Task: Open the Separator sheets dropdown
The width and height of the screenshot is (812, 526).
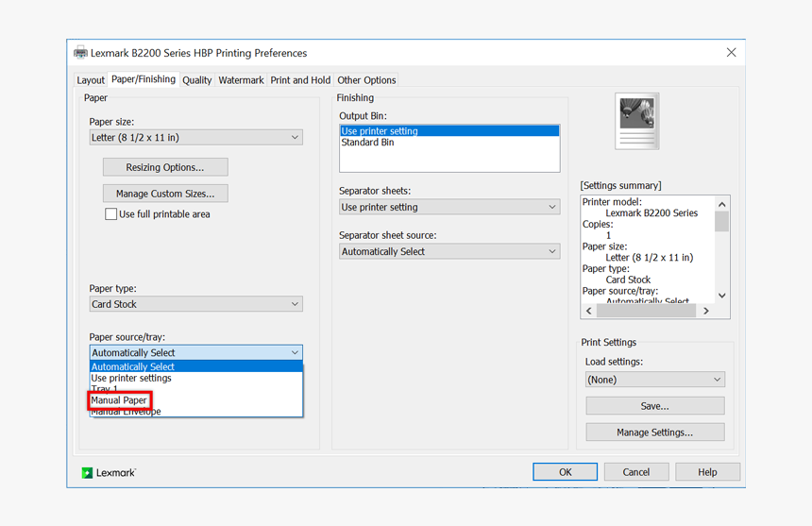Action: (x=448, y=207)
